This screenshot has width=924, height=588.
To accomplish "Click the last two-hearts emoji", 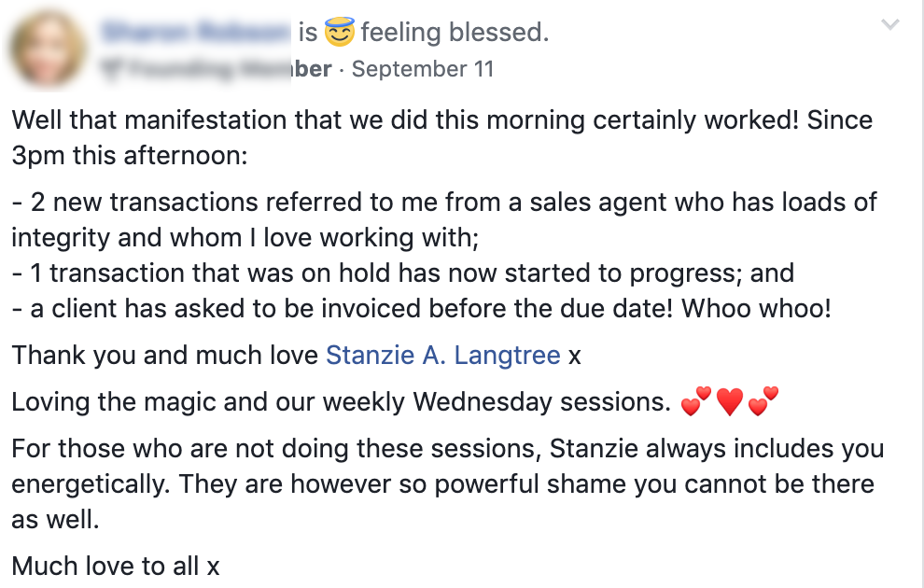I will coord(763,403).
